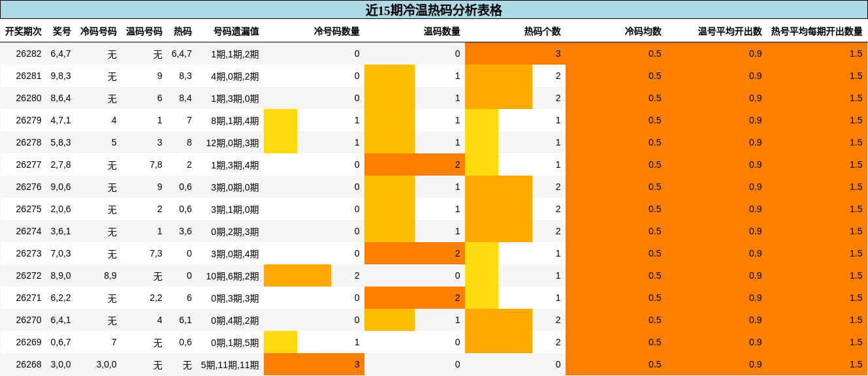Click the omission value 10期,6期,2期

[x=233, y=276]
